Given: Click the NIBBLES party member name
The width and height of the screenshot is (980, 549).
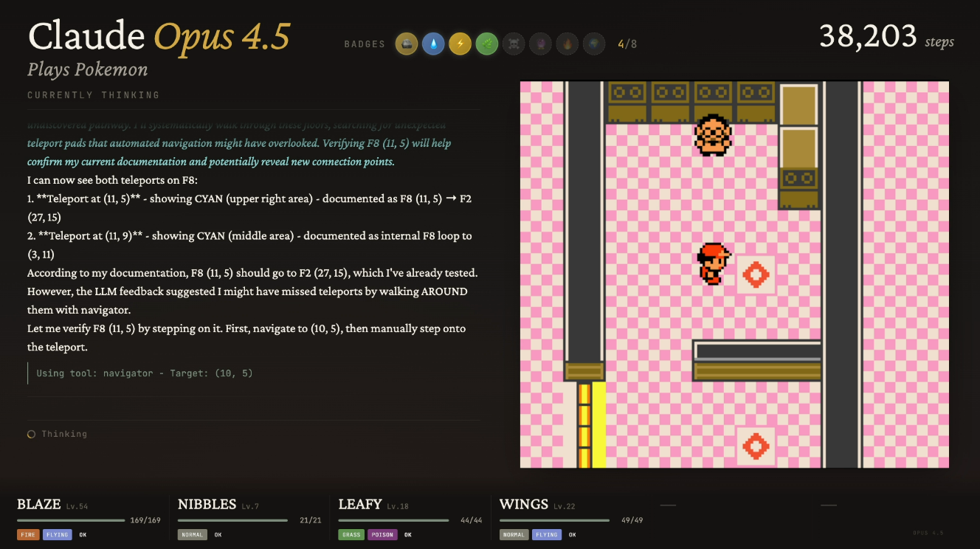Looking at the screenshot, I should pyautogui.click(x=207, y=505).
